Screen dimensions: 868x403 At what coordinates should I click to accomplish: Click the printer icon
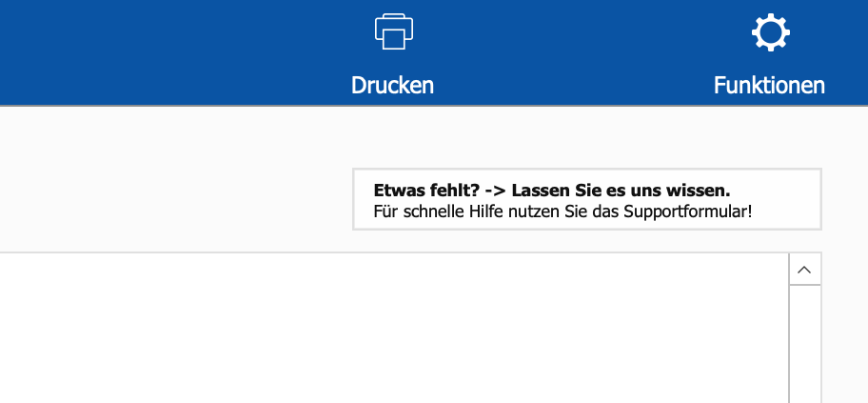coord(393,32)
